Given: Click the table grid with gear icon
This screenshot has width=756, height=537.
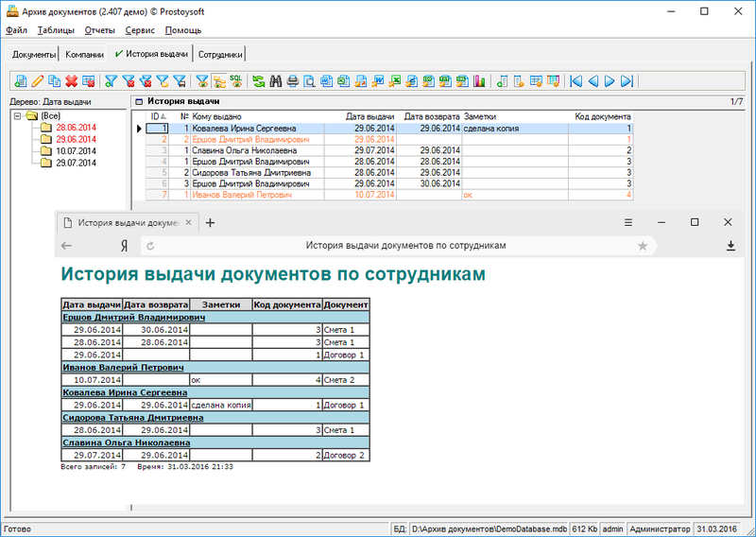Looking at the screenshot, I should tap(536, 81).
